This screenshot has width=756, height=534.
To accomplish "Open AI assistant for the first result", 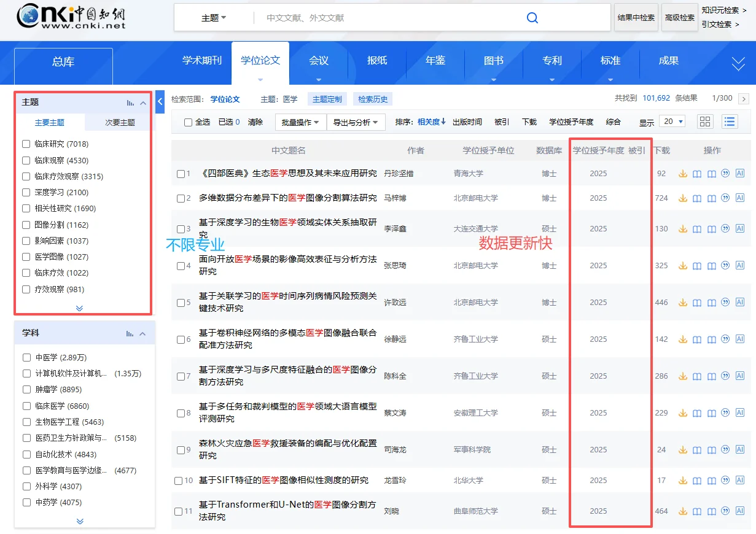I will [x=740, y=174].
